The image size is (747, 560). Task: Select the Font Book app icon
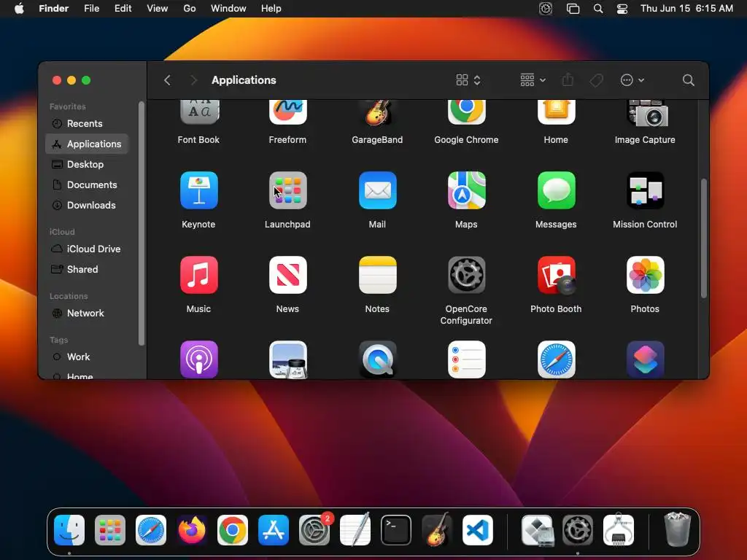pyautogui.click(x=198, y=112)
